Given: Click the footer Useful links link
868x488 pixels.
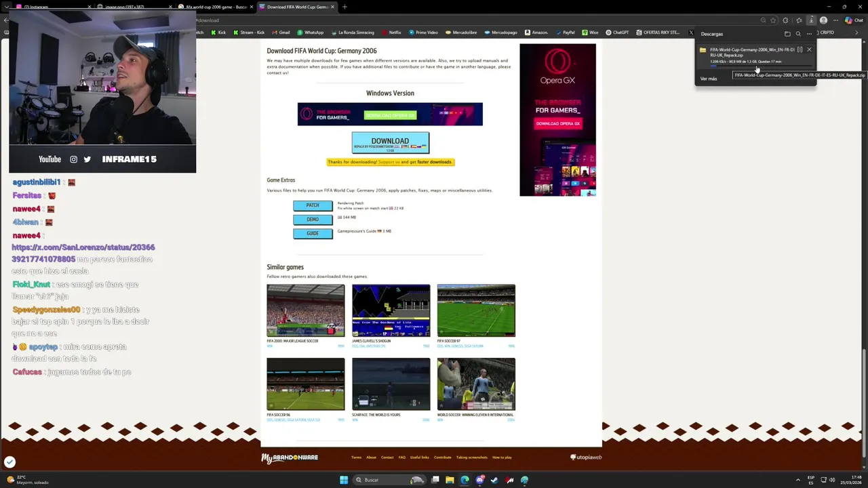Looking at the screenshot, I should [420, 457].
